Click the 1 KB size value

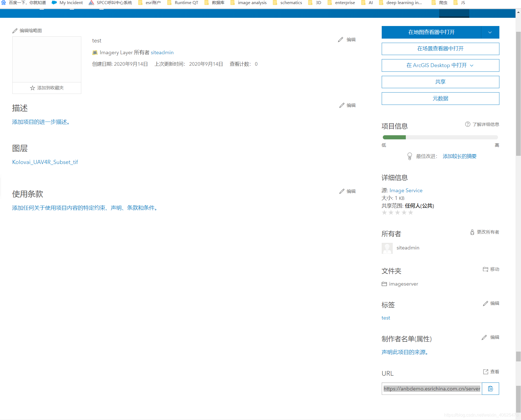[400, 198]
